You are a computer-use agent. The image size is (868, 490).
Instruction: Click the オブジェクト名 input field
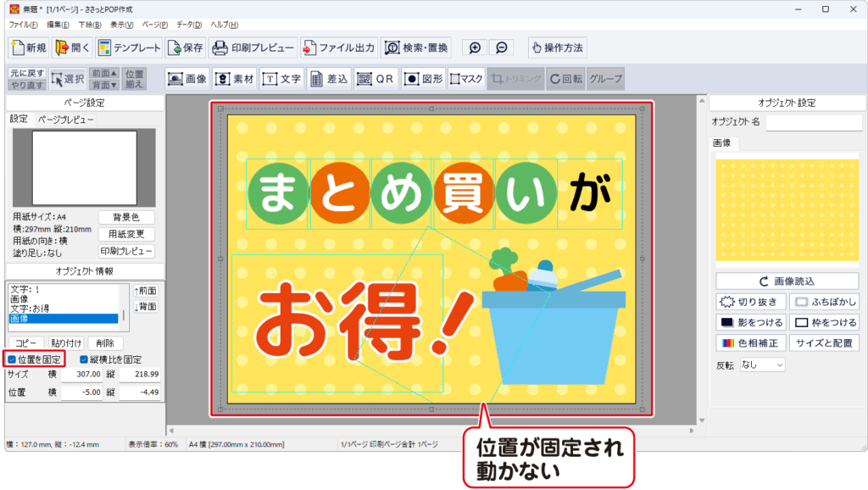[x=813, y=123]
